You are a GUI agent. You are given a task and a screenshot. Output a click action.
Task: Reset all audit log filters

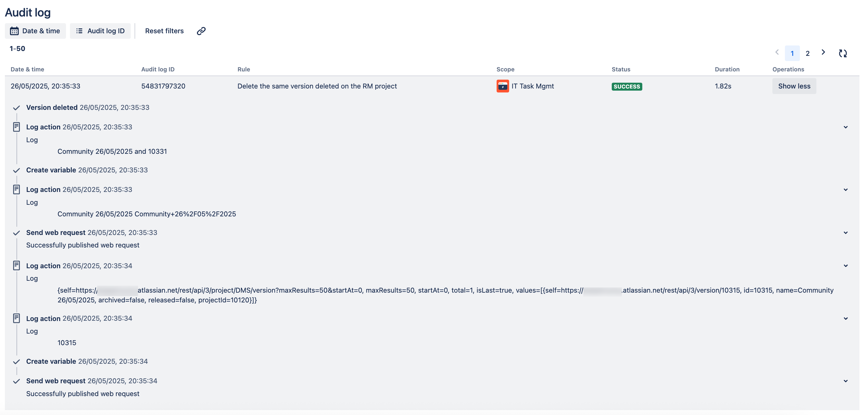(164, 31)
